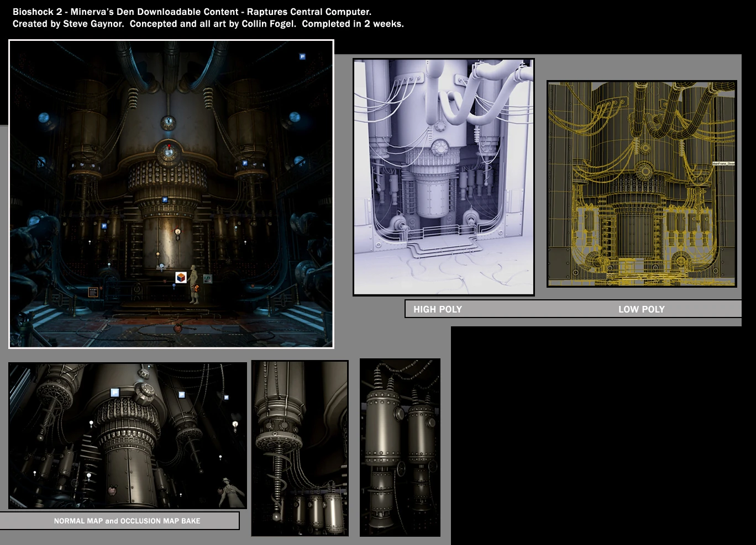This screenshot has height=545, width=756.
Task: Click the green-grey icon right of the standing figure
Action: 208,279
